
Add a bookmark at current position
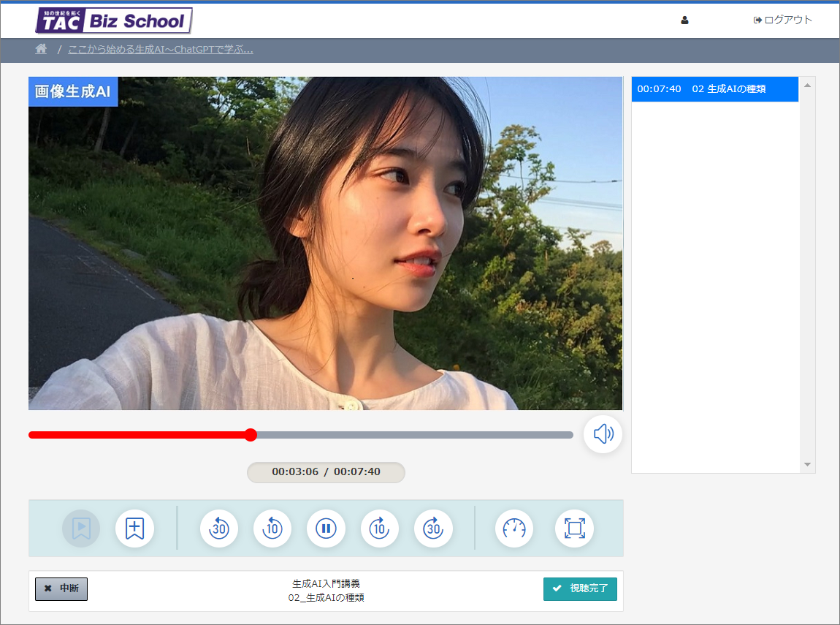pyautogui.click(x=134, y=529)
